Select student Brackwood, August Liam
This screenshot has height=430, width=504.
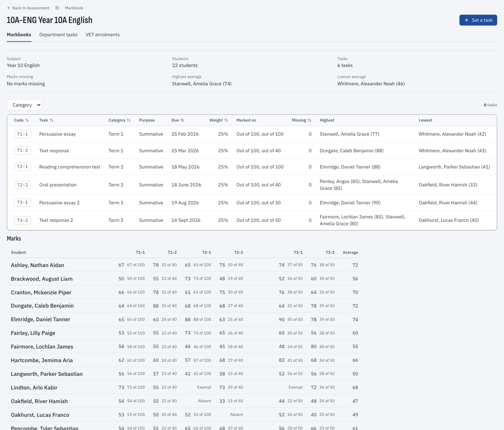[x=42, y=279]
